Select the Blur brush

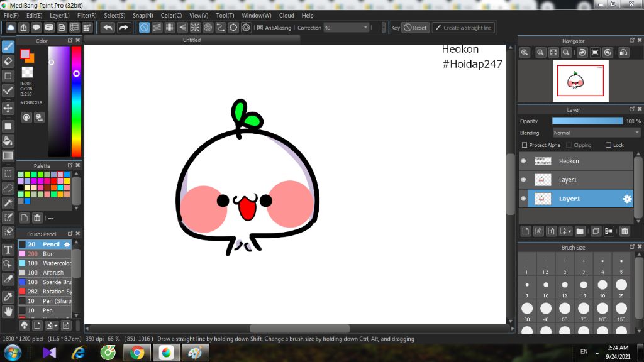45,254
